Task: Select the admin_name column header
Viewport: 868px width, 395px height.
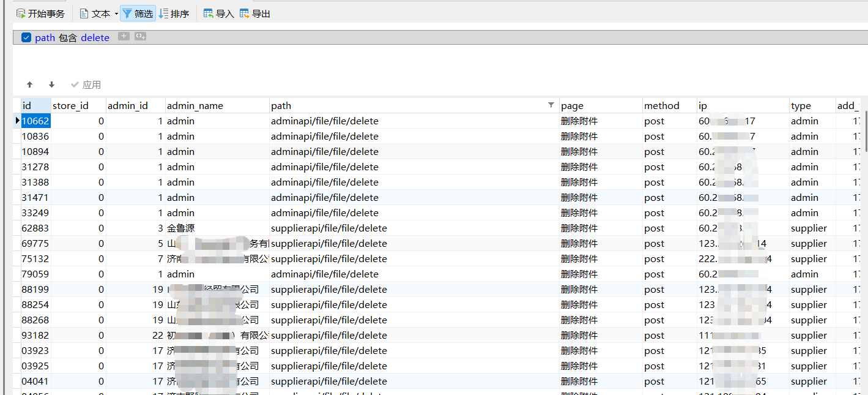Action: pos(195,105)
